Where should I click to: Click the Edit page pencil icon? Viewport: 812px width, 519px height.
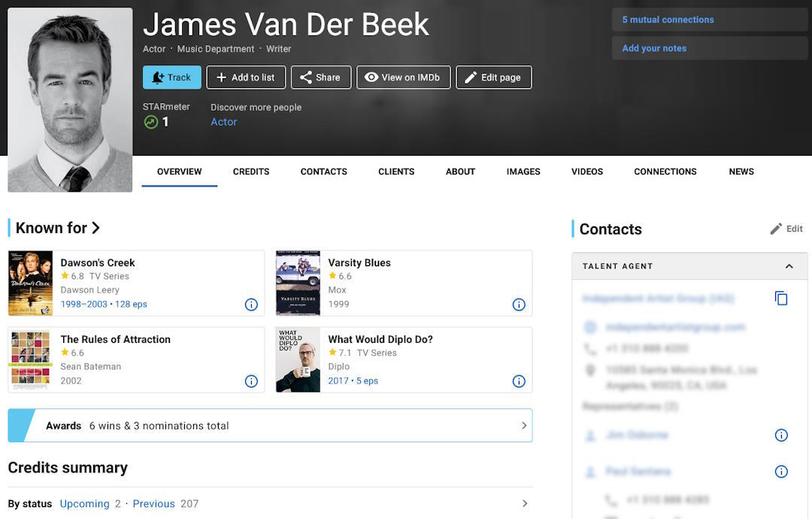coord(471,77)
